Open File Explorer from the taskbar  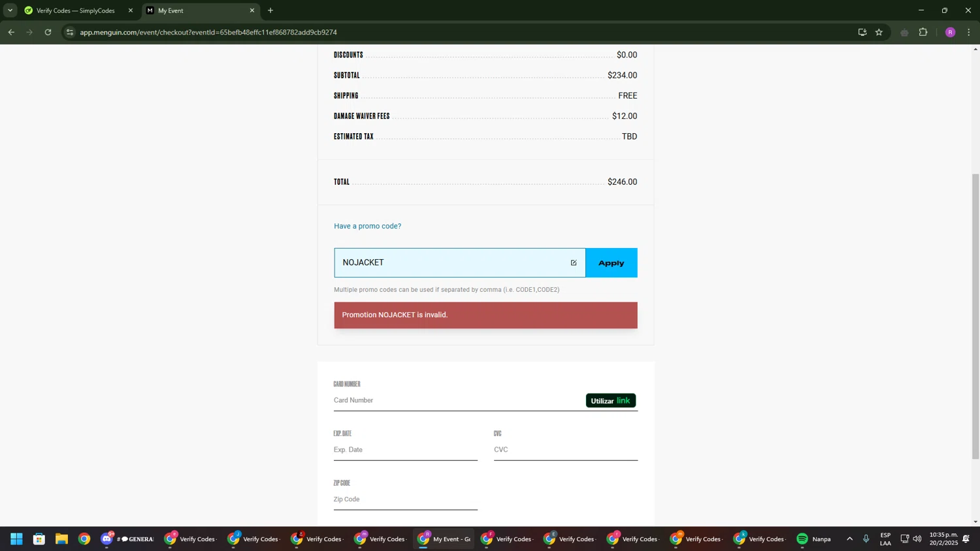pos(61,539)
